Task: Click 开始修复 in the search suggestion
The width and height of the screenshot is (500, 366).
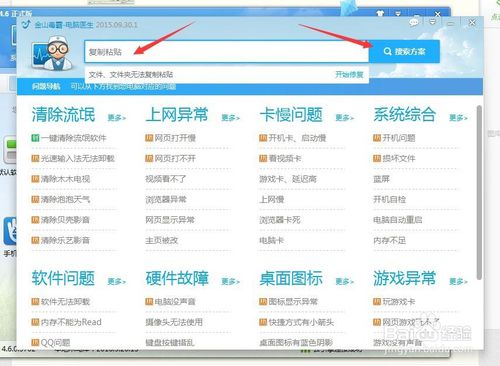Action: click(x=349, y=75)
